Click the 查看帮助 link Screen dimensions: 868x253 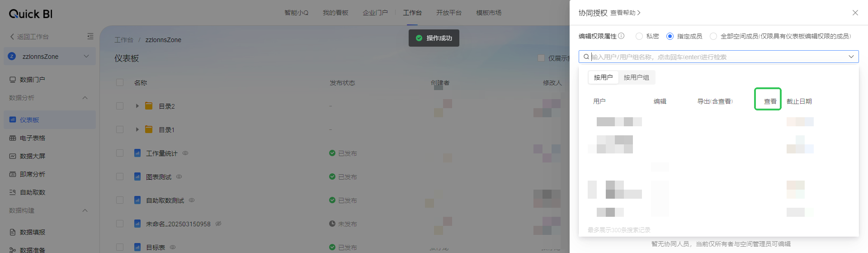coord(625,13)
